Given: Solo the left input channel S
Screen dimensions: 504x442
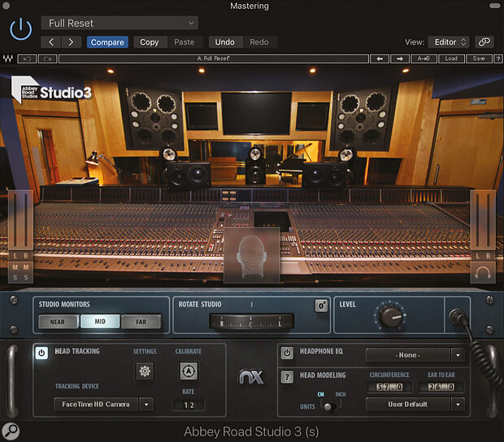Looking at the screenshot, I should (x=15, y=278).
